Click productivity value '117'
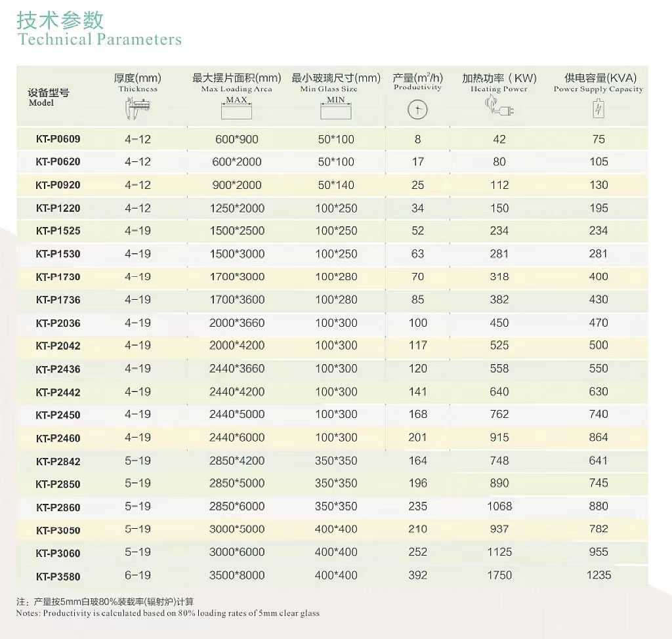 coord(418,346)
